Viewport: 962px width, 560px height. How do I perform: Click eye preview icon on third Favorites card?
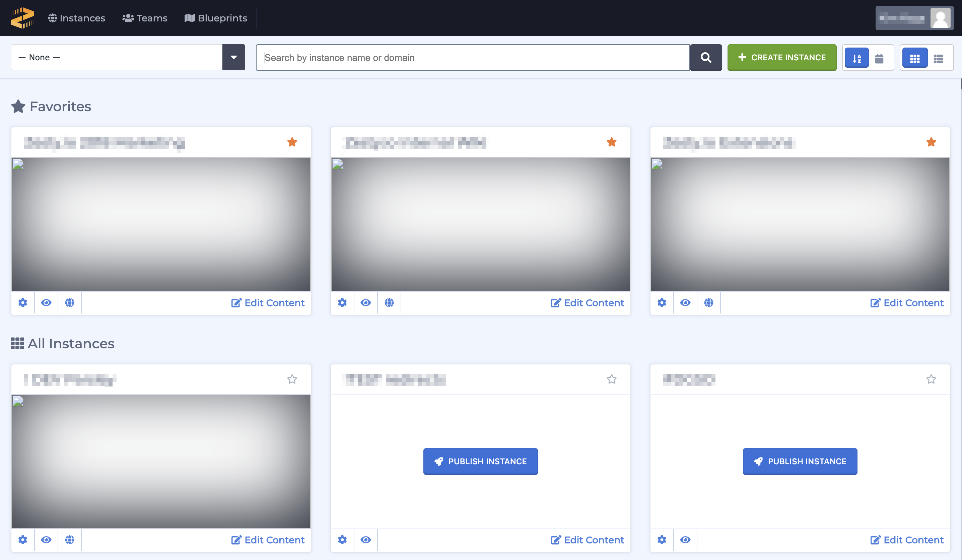[x=685, y=303]
